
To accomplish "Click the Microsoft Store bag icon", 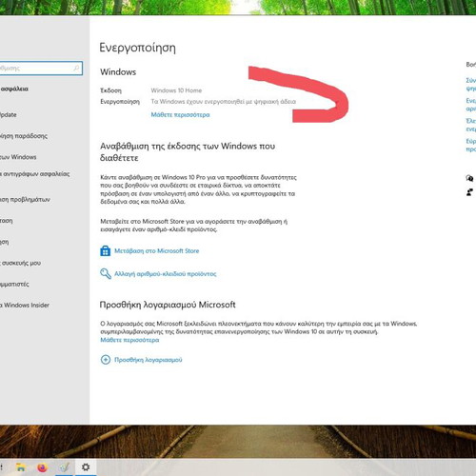I will click(x=106, y=250).
